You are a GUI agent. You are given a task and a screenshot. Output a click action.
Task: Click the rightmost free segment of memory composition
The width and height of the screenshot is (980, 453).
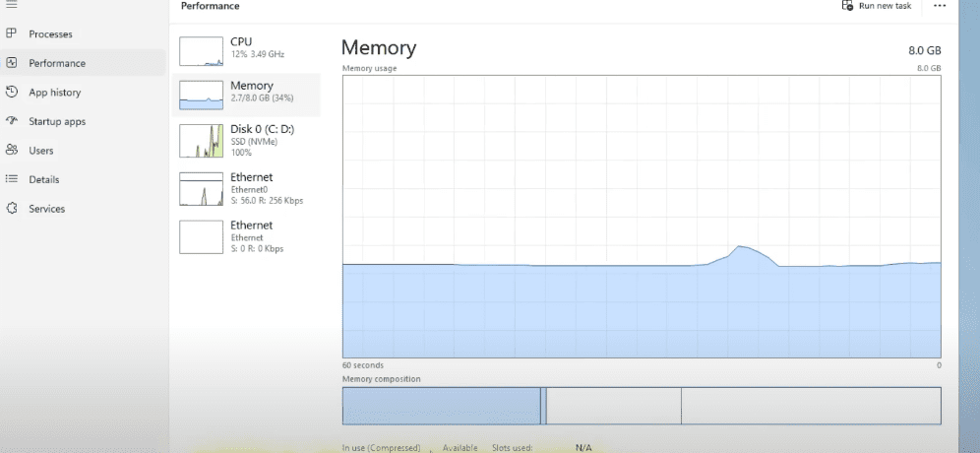point(810,406)
